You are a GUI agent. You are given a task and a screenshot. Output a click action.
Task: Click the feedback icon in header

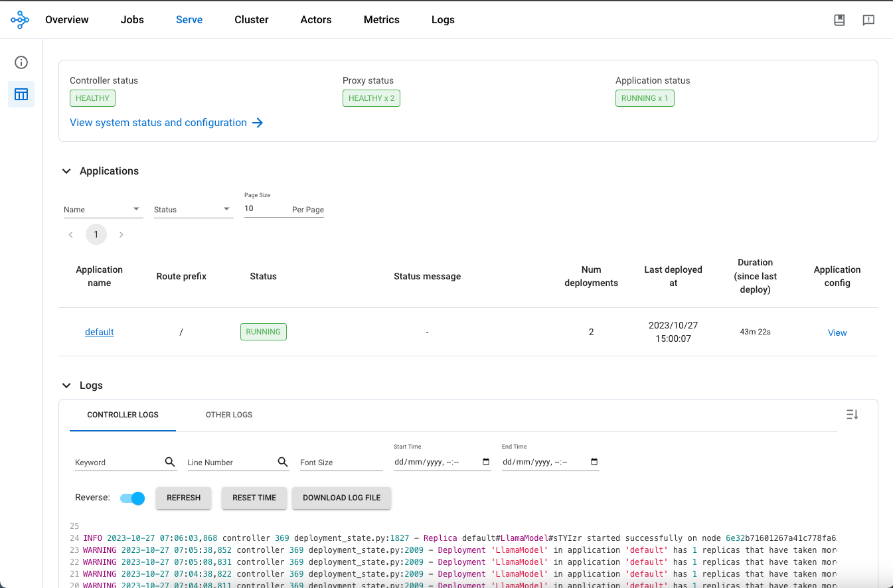pyautogui.click(x=868, y=20)
